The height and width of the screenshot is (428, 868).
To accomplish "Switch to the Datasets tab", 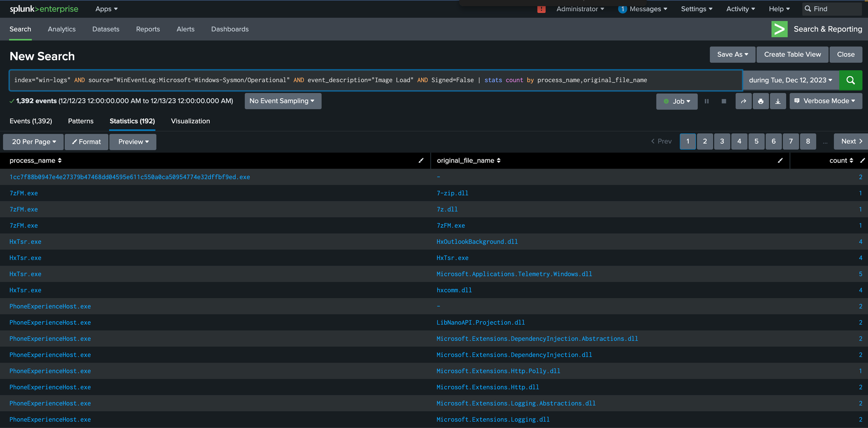I will pyautogui.click(x=106, y=29).
